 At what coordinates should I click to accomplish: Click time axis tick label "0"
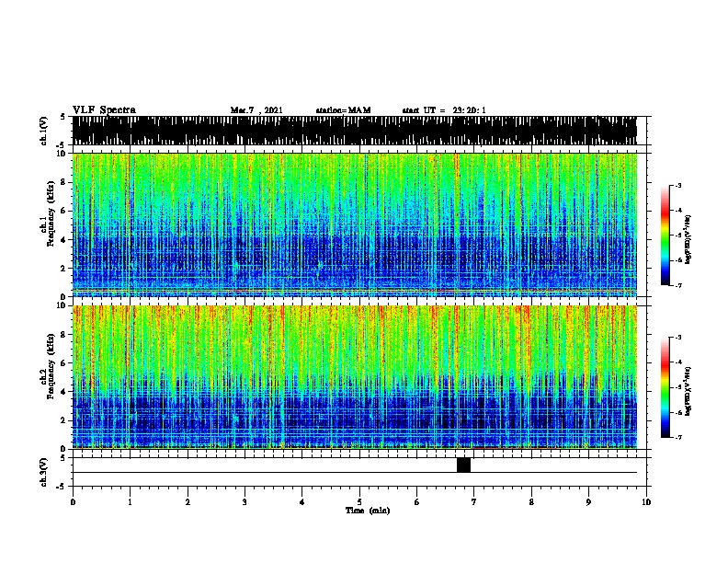73,501
